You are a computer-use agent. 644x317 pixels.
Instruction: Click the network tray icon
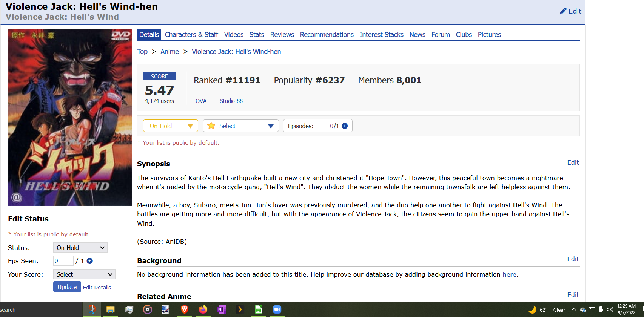coord(592,310)
